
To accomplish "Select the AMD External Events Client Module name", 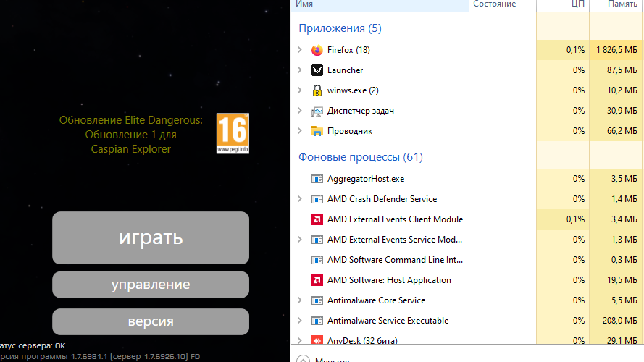I will point(395,219).
